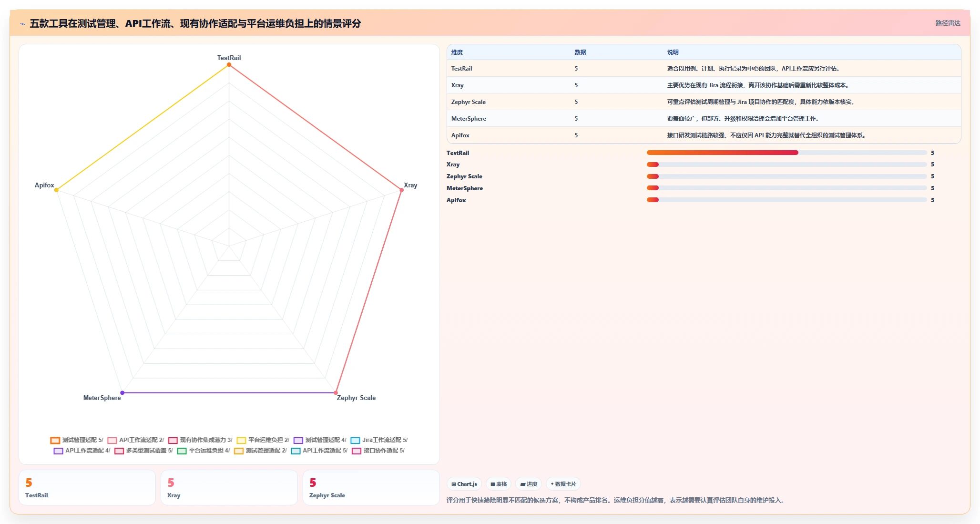Click the 表格 tag chip
The width and height of the screenshot is (980, 524).
(499, 484)
